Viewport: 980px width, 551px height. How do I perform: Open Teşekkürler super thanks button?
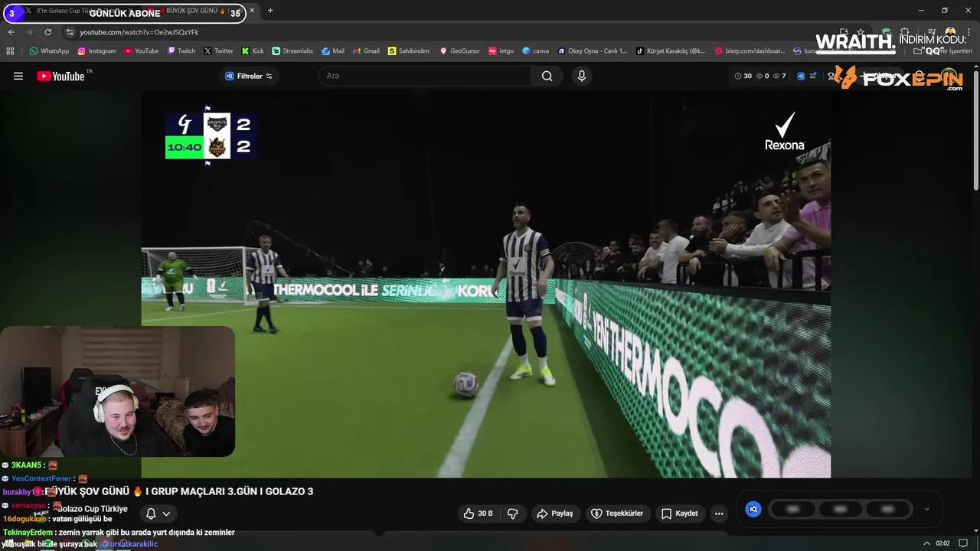617,514
